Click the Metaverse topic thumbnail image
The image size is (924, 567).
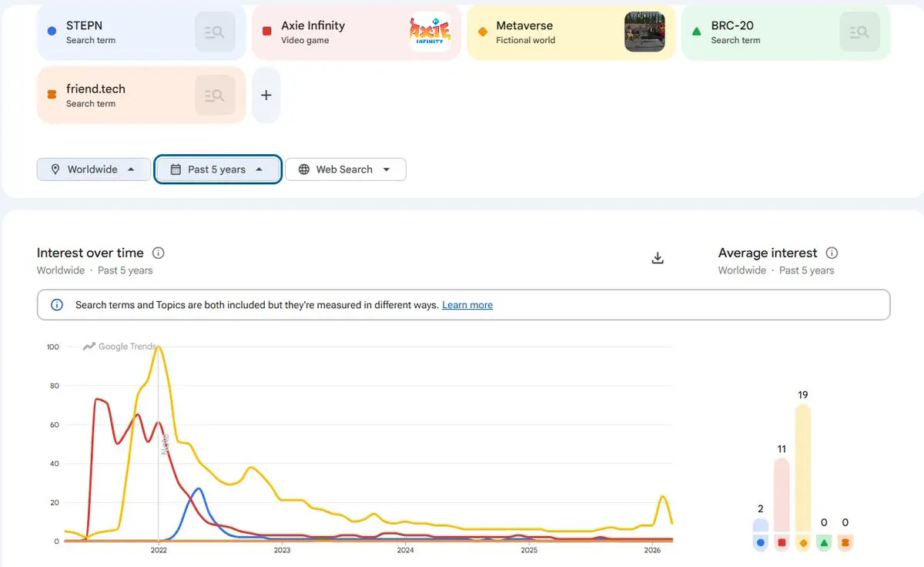[644, 32]
